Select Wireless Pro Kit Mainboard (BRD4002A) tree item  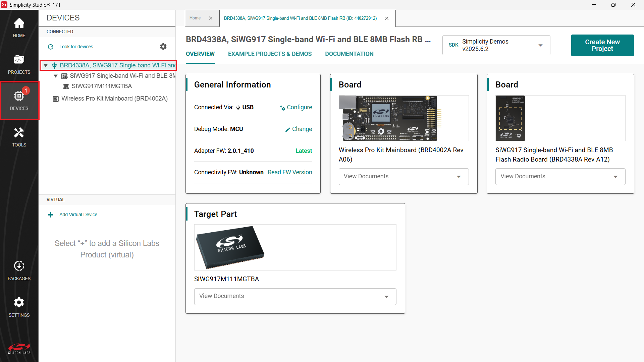point(114,99)
